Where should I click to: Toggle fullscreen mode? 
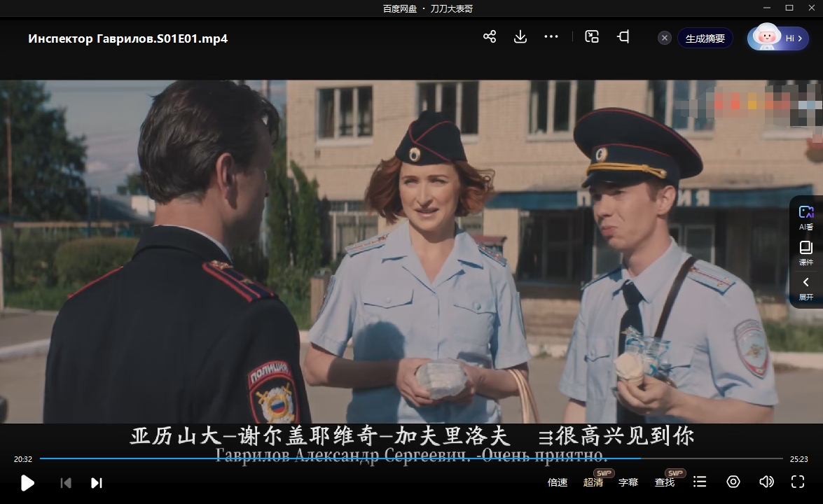pyautogui.click(x=798, y=482)
